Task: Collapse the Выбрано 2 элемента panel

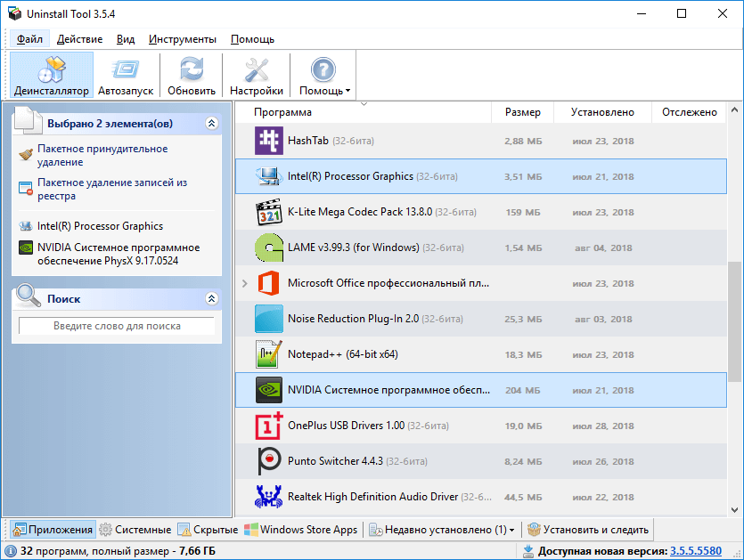Action: pos(211,124)
